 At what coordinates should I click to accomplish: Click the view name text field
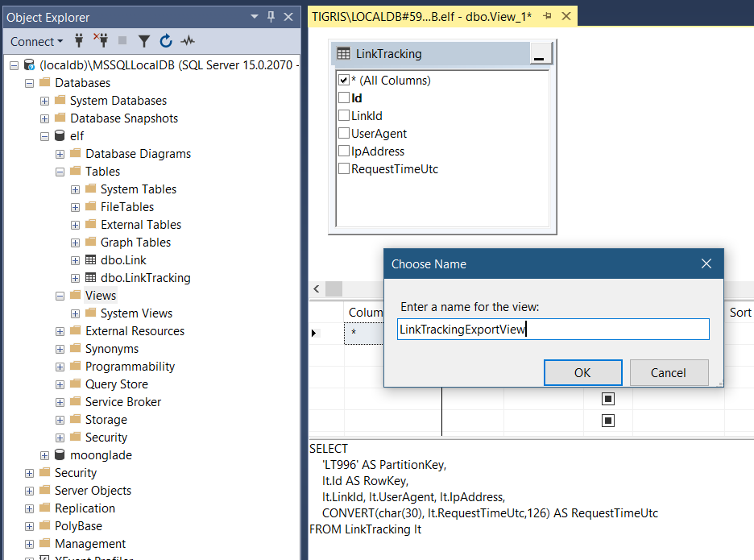[553, 329]
